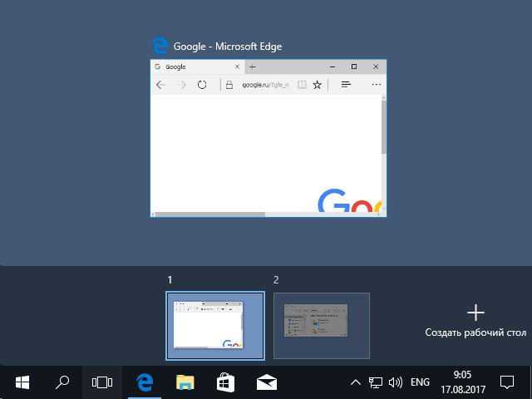
Task: Click the lock security icon in address bar
Action: pos(229,85)
